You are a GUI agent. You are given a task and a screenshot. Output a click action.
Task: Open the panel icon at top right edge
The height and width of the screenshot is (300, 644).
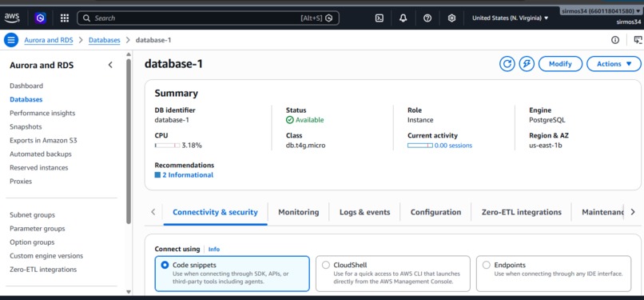coord(638,40)
